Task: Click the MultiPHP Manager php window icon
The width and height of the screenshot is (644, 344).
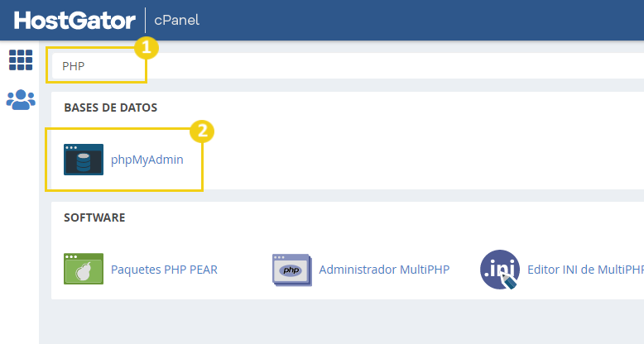Action: (x=292, y=270)
